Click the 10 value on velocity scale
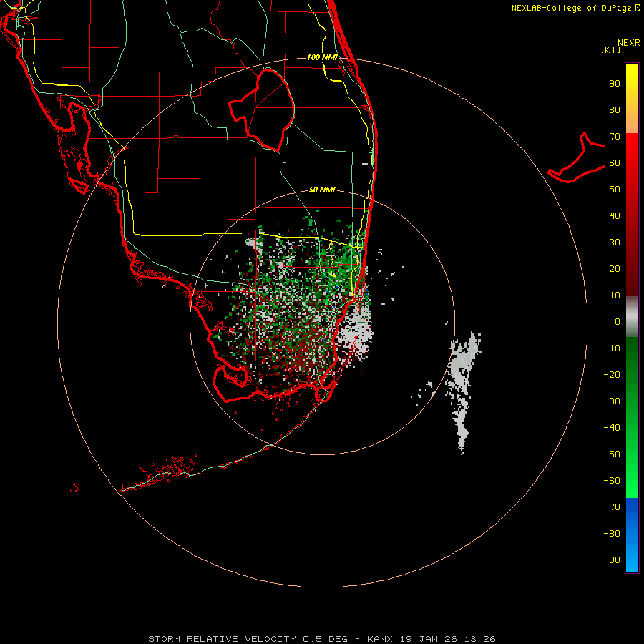 coord(615,296)
